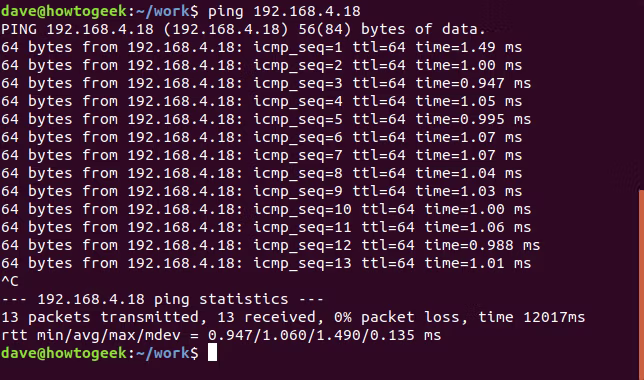Image resolution: width=644 pixels, height=380 pixels.
Task: Click the icmp_seq=10 response line
Action: 266,210
